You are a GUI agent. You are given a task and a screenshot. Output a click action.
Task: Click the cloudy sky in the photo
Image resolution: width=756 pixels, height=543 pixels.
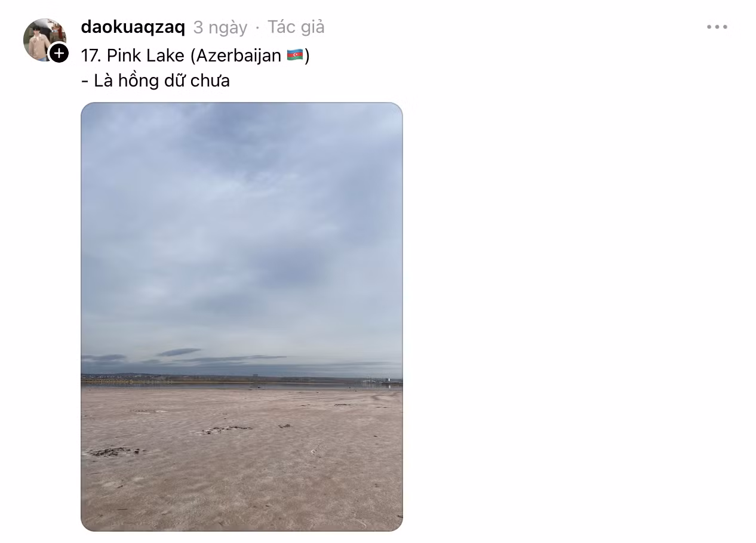[x=242, y=227]
